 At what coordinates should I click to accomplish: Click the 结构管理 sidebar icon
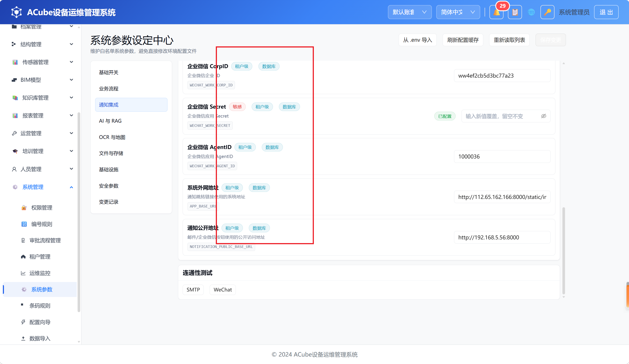[x=14, y=44]
